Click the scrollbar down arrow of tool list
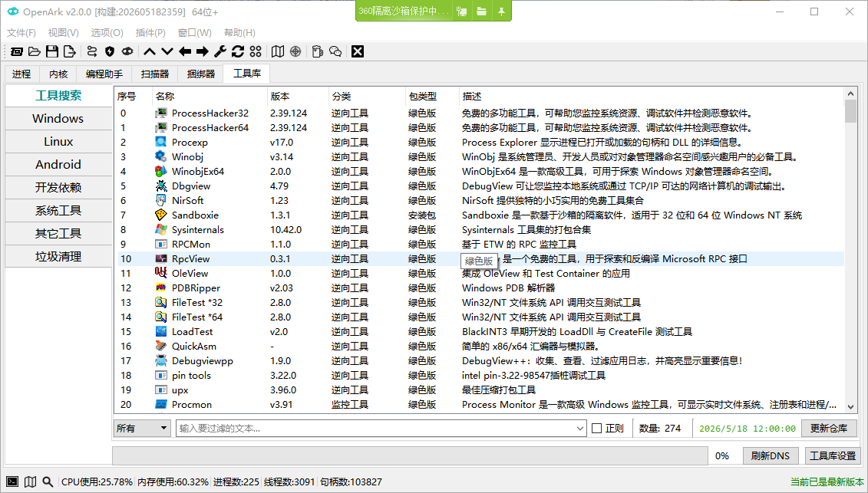Image resolution: width=868 pixels, height=493 pixels. pyautogui.click(x=851, y=406)
